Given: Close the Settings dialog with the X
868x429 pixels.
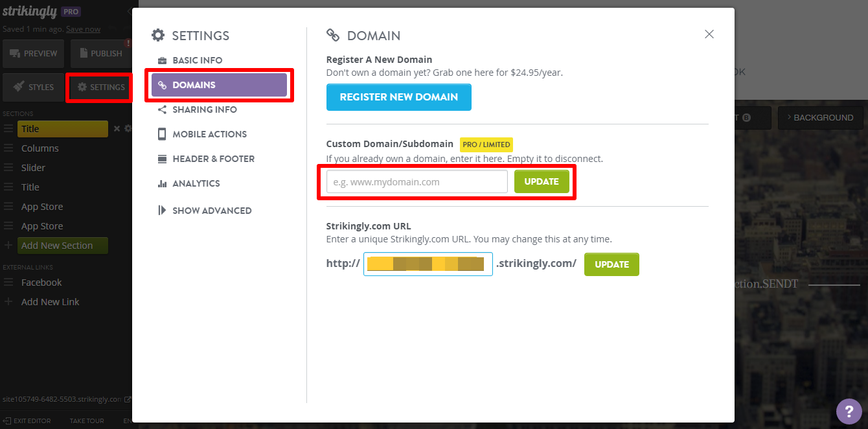Looking at the screenshot, I should [x=709, y=34].
